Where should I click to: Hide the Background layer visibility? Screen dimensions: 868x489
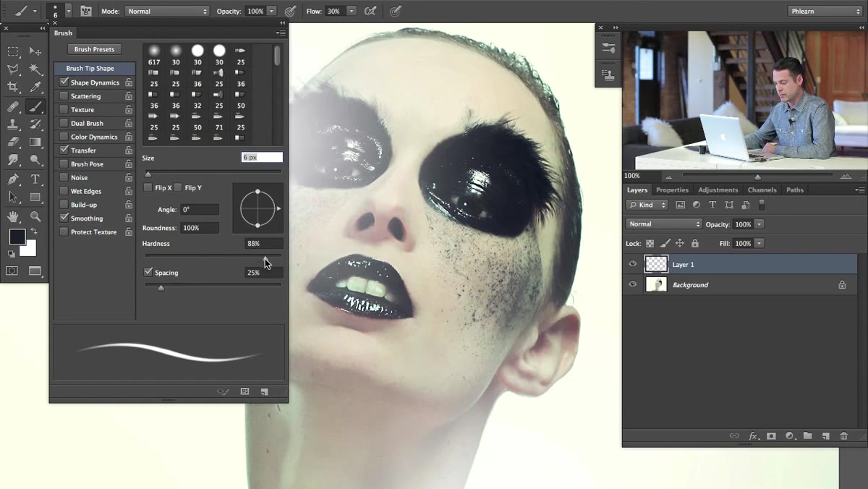(633, 284)
